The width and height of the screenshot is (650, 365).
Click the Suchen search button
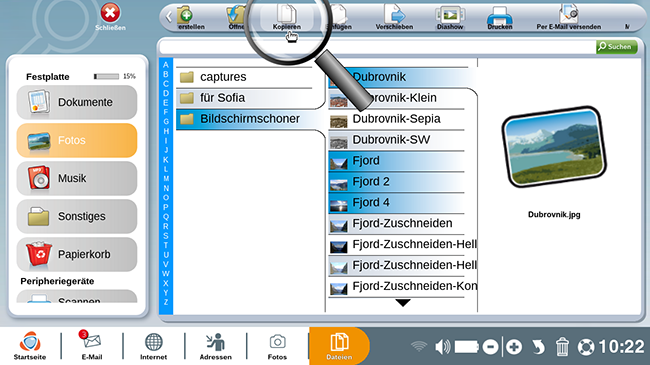616,46
